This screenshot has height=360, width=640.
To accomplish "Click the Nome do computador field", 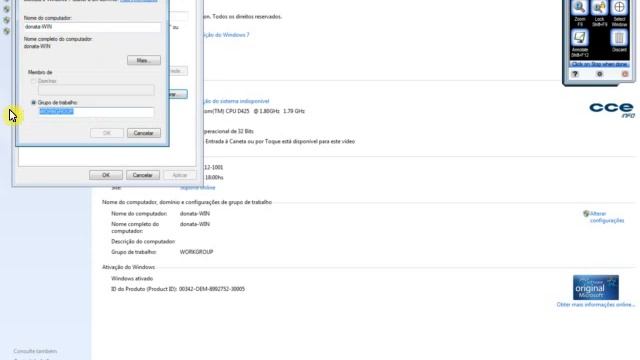I will (x=92, y=27).
